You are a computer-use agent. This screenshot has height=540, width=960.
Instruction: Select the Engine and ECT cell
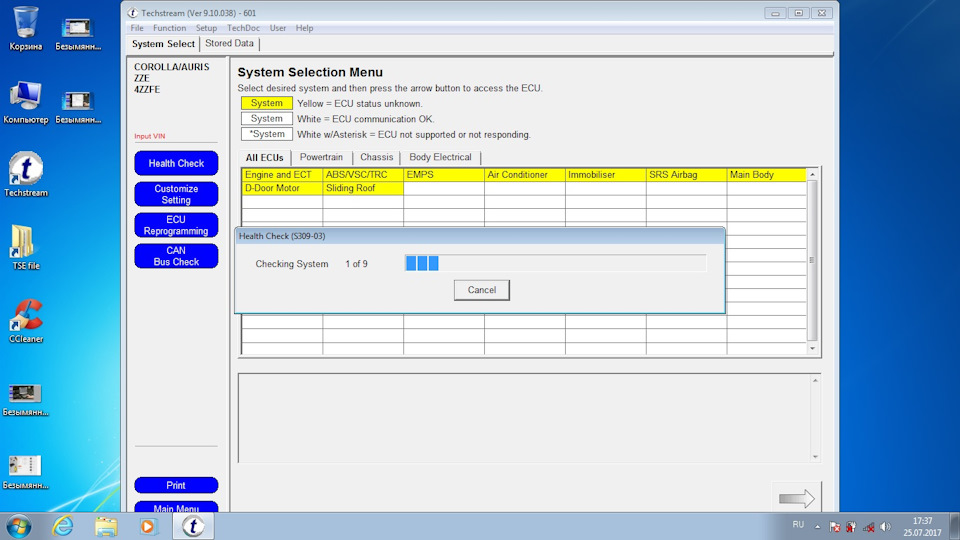tap(282, 174)
